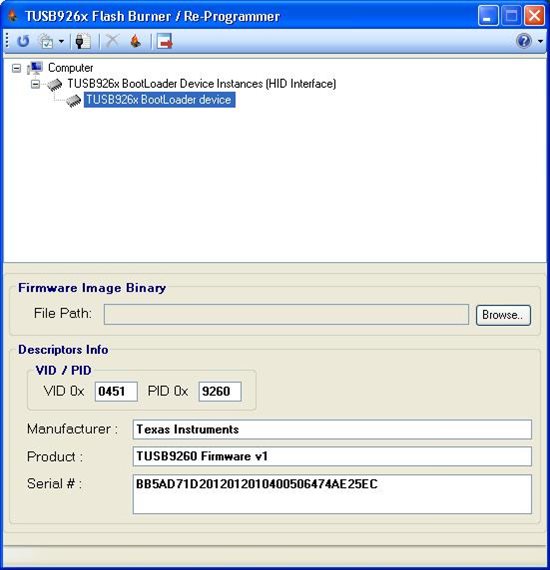This screenshot has height=570, width=550.
Task: Click the flame burn flash icon
Action: pos(135,41)
